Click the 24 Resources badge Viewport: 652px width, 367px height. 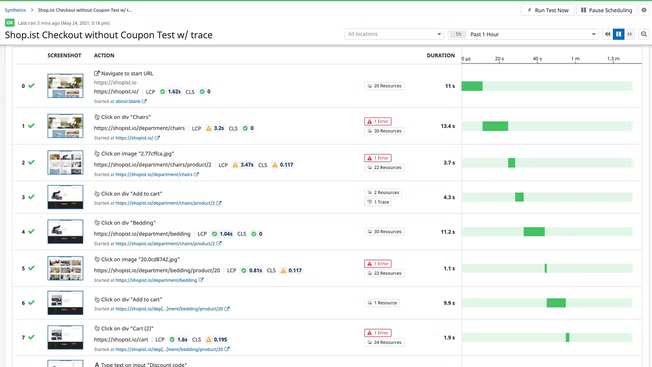point(385,342)
